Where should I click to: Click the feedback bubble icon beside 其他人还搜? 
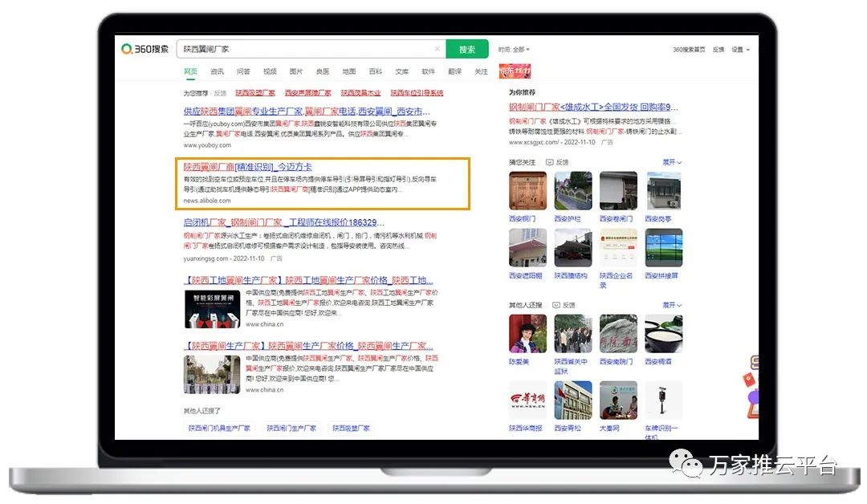pos(556,303)
